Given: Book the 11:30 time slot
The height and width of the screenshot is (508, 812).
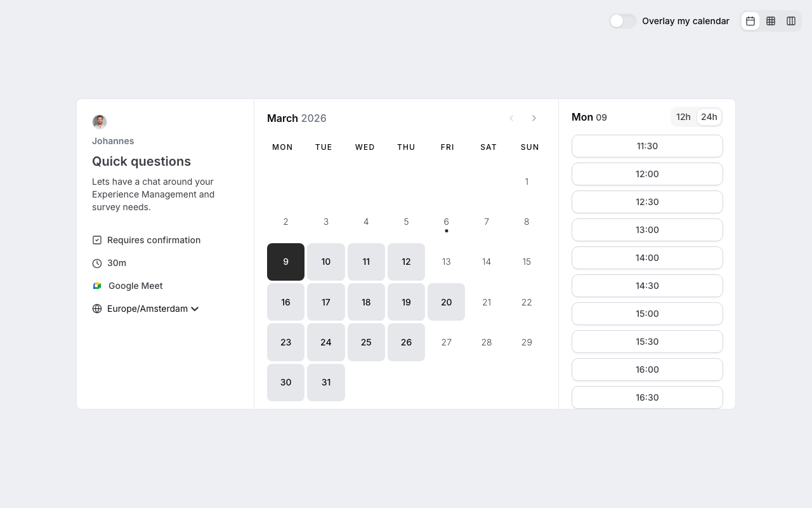Looking at the screenshot, I should (646, 146).
